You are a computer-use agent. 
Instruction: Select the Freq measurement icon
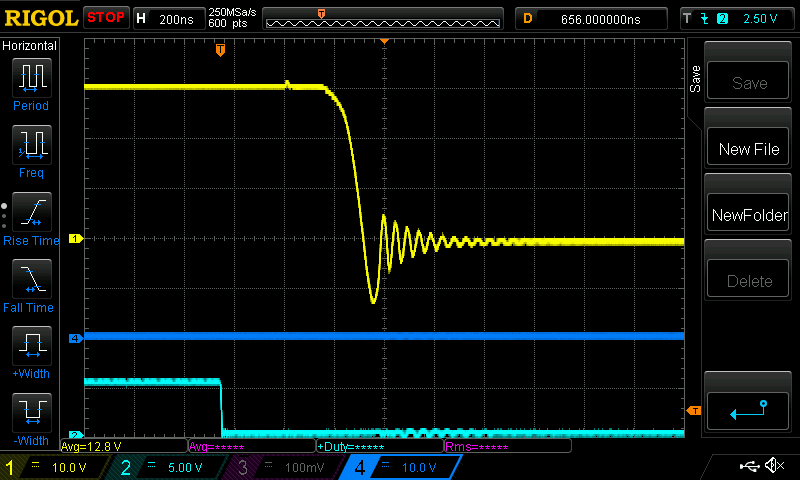click(30, 144)
